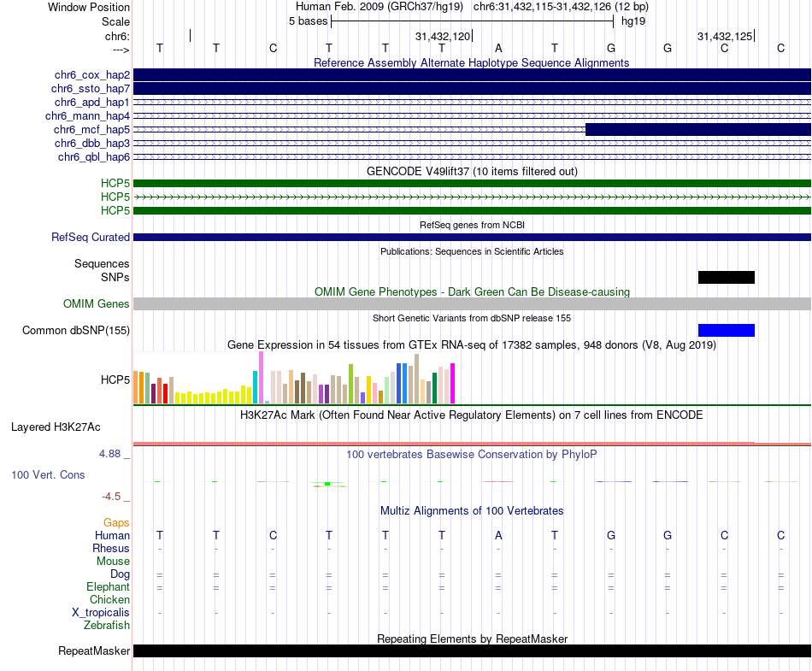The width and height of the screenshot is (812, 671).
Task: Open Publications: Sequences in Scientific Articles title
Action: (x=472, y=251)
